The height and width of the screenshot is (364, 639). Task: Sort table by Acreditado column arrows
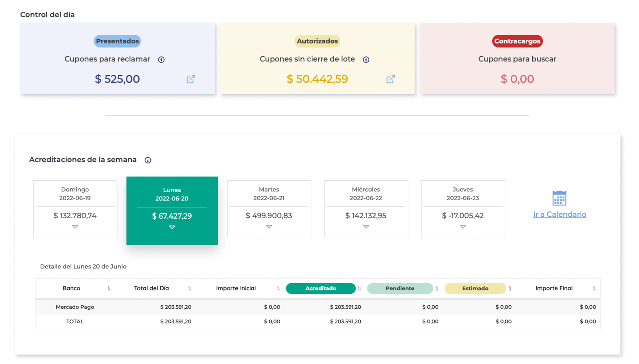359,288
